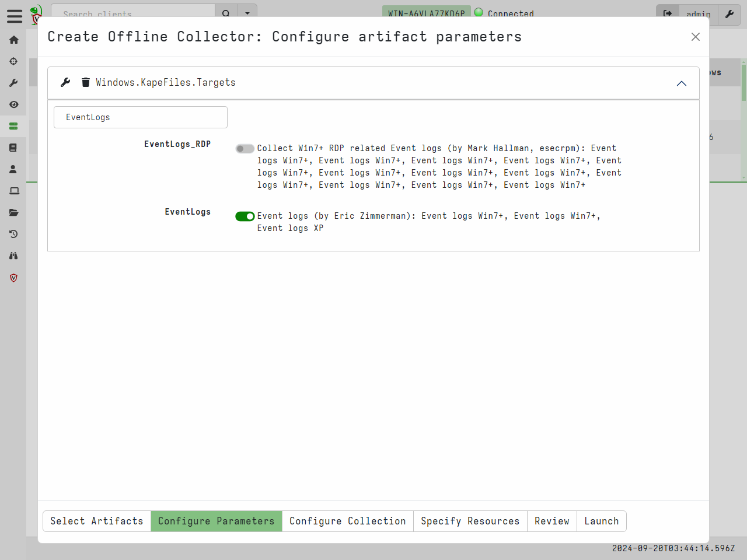View Host Information via the laptop icon

coord(13,191)
